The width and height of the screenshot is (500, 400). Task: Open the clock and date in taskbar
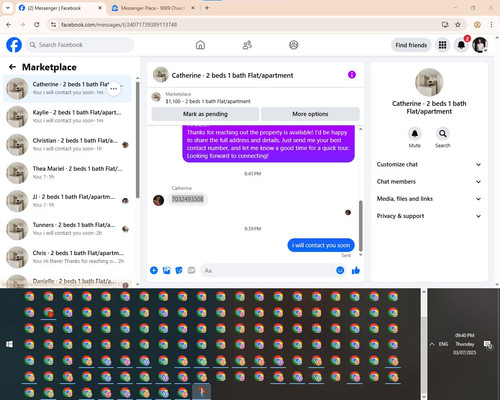click(464, 344)
